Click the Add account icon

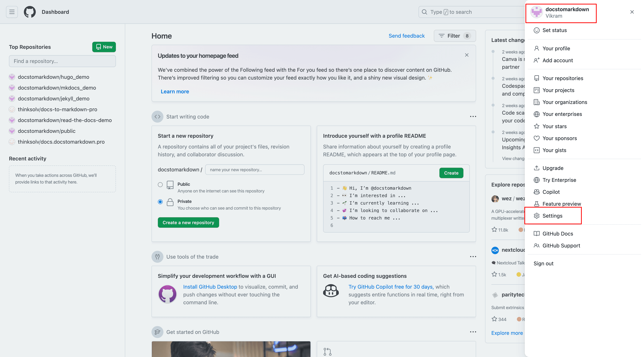click(536, 60)
